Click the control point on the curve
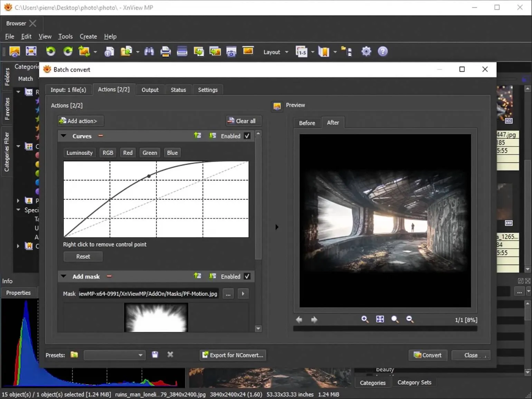This screenshot has width=532, height=399. (x=149, y=176)
